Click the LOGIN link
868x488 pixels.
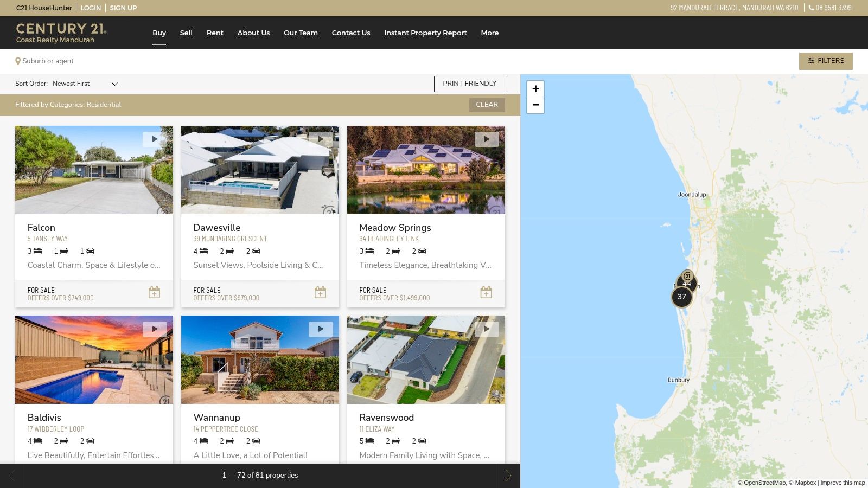(91, 8)
